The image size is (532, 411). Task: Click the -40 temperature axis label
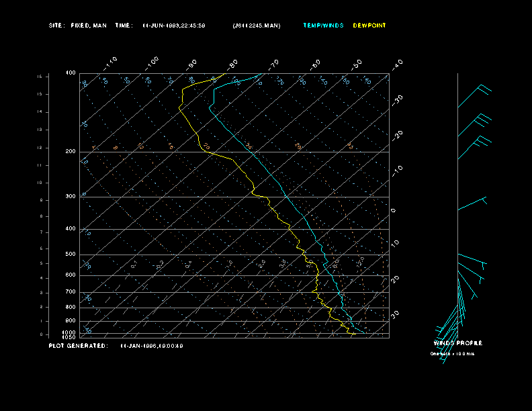(x=397, y=64)
